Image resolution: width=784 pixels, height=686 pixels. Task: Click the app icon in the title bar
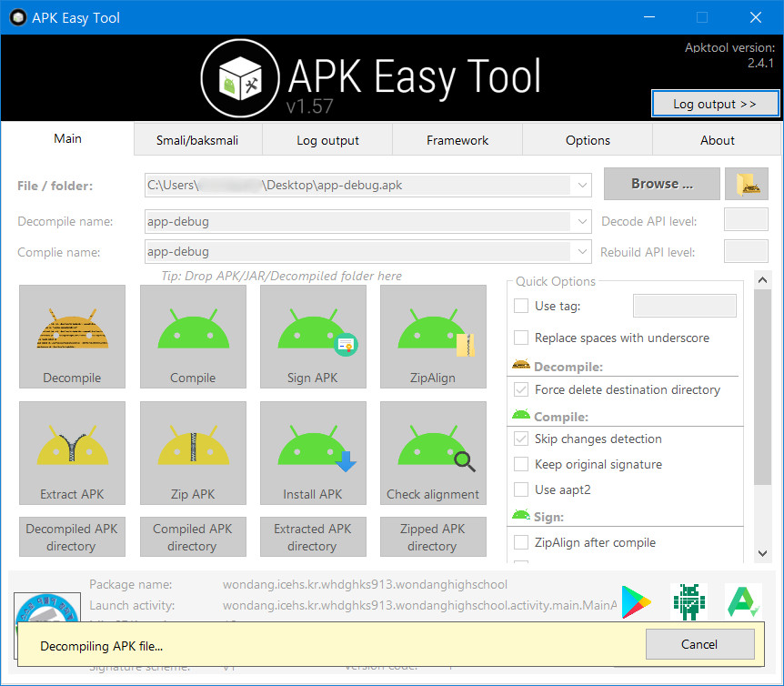(x=18, y=17)
